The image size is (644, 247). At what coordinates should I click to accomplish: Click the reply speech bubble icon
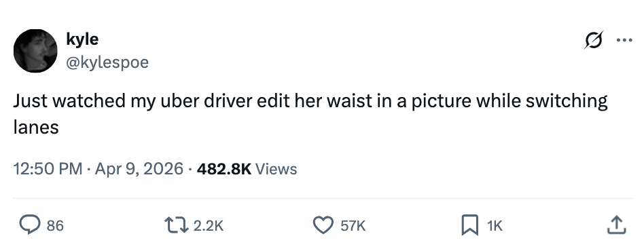(x=30, y=225)
